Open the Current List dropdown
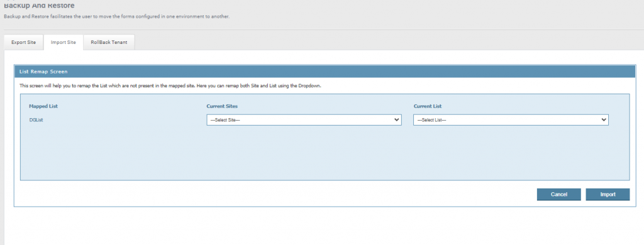 pyautogui.click(x=511, y=120)
